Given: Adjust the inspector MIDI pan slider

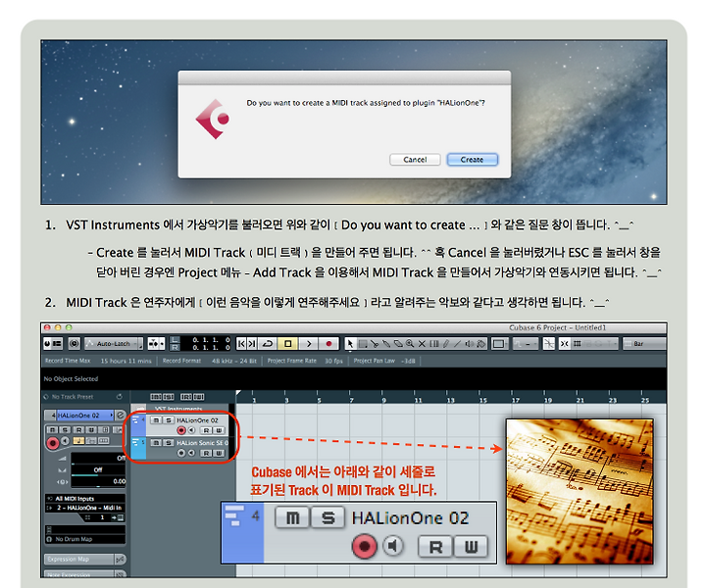Looking at the screenshot, I should (x=98, y=470).
